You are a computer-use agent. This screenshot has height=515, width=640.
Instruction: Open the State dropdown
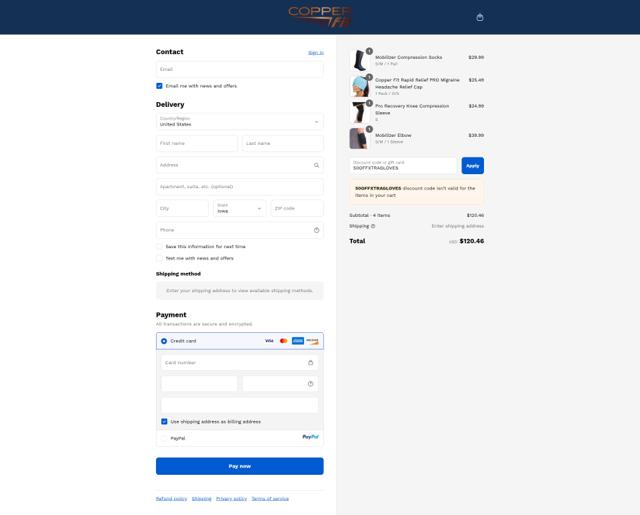(240, 209)
